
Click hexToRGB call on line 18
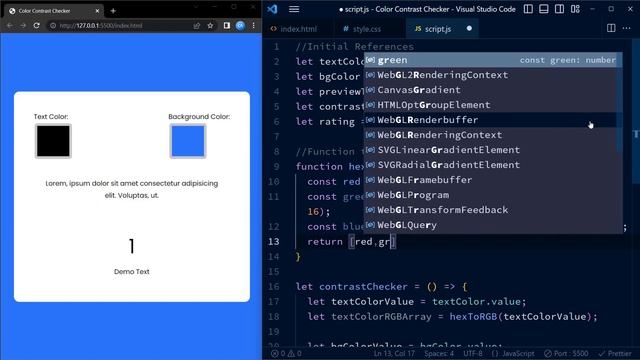(473, 317)
